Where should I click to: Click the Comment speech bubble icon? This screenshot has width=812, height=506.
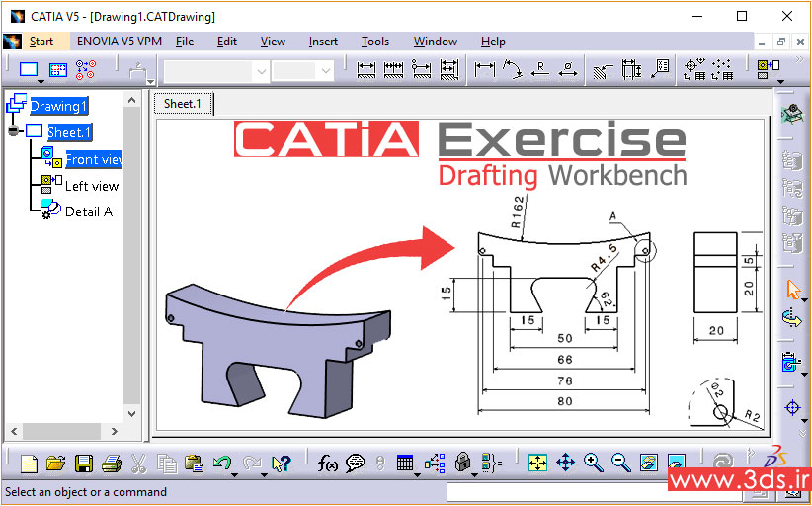pos(356,463)
